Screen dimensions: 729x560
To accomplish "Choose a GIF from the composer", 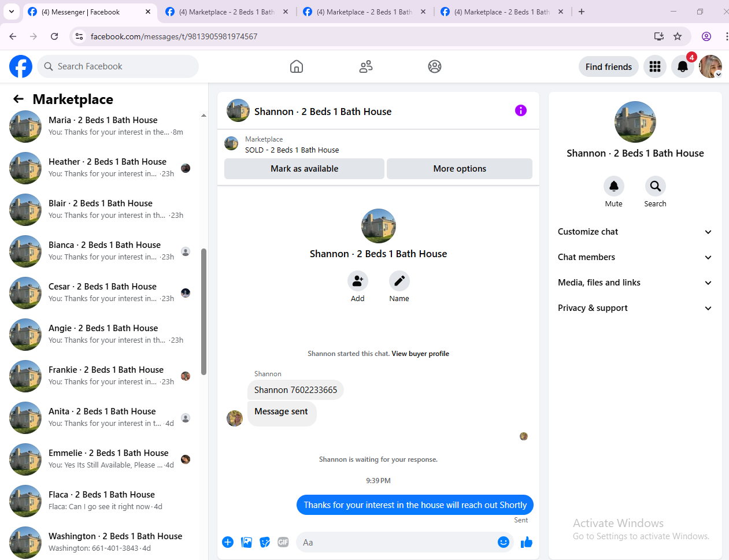I will [283, 542].
